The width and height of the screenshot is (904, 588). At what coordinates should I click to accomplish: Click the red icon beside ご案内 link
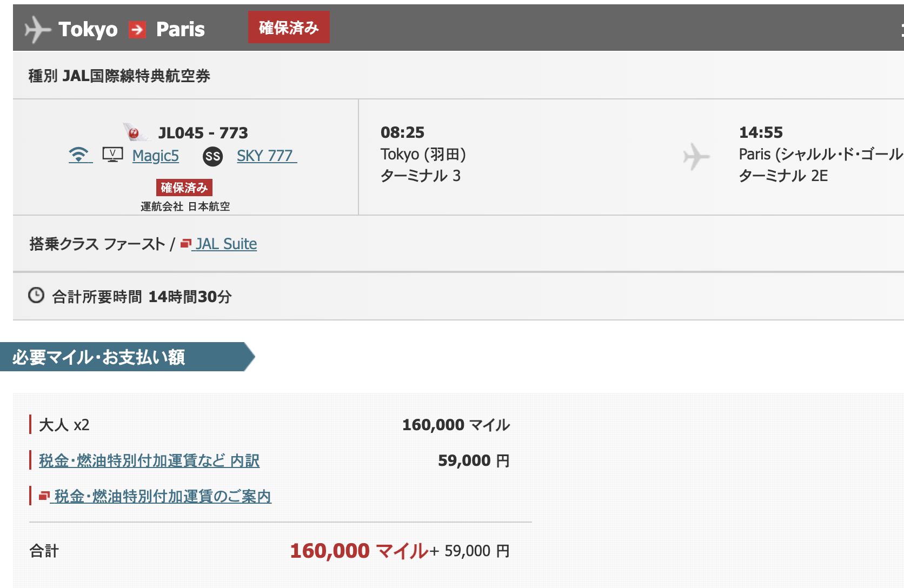pyautogui.click(x=44, y=496)
